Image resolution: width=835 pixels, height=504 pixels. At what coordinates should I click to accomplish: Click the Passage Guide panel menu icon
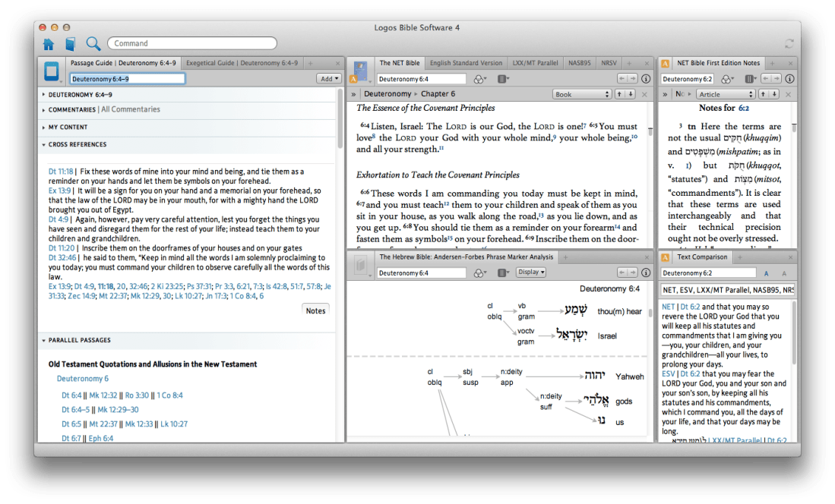point(52,72)
